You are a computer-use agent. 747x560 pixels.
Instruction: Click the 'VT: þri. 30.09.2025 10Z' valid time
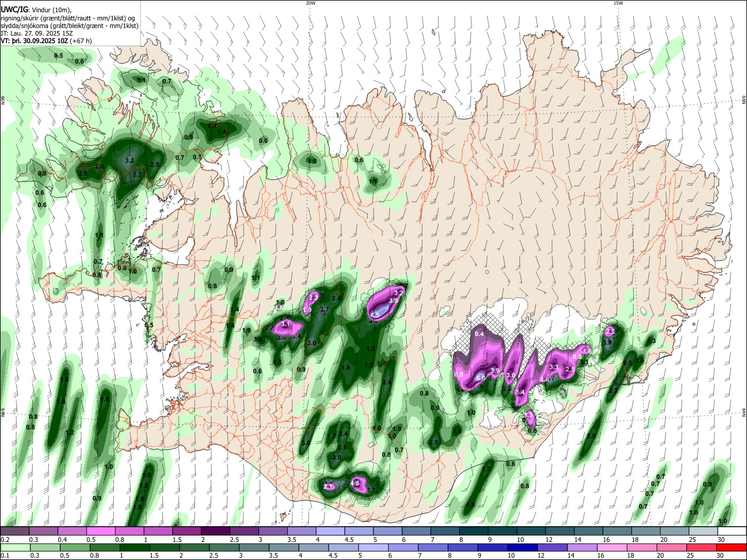(x=34, y=41)
